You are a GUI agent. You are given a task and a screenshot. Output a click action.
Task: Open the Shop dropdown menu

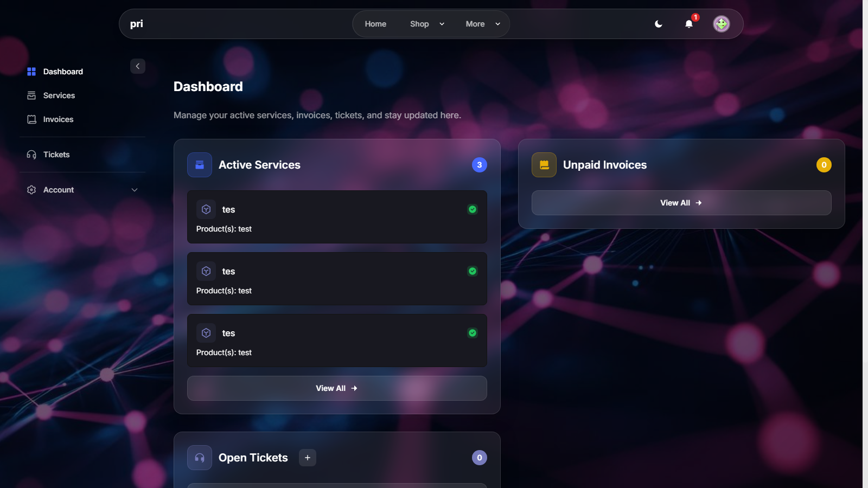pyautogui.click(x=427, y=24)
